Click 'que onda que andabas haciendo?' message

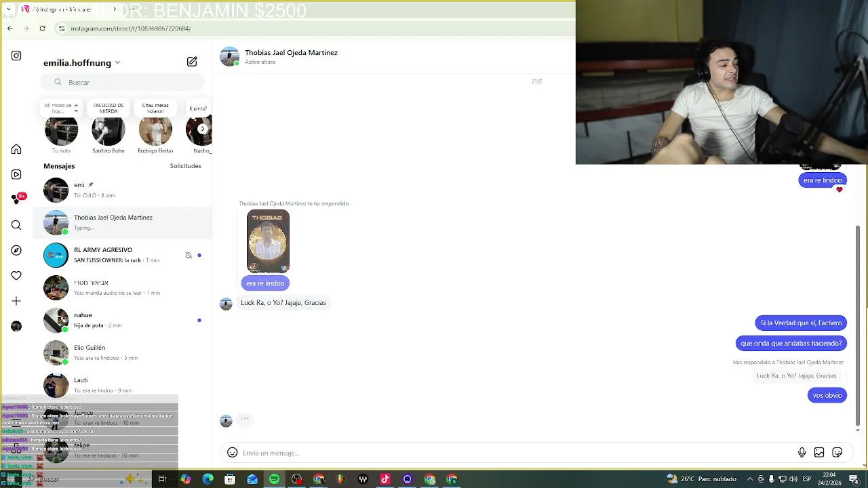(x=791, y=343)
